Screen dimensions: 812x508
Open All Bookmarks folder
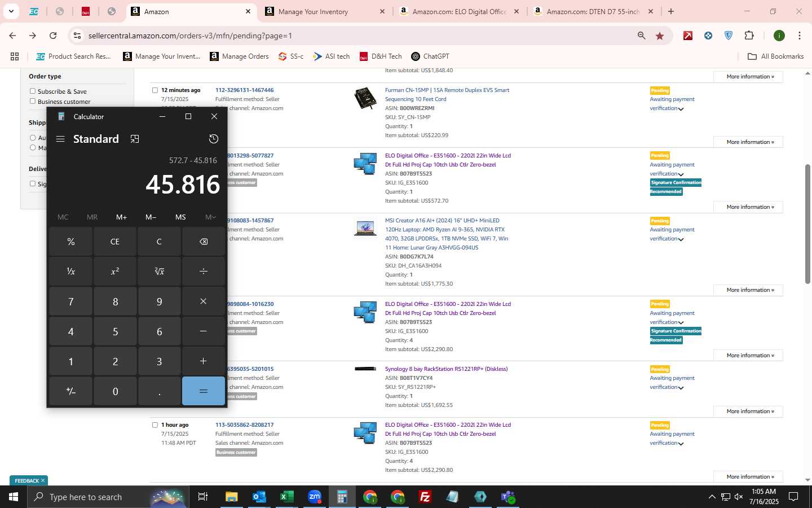pos(776,56)
